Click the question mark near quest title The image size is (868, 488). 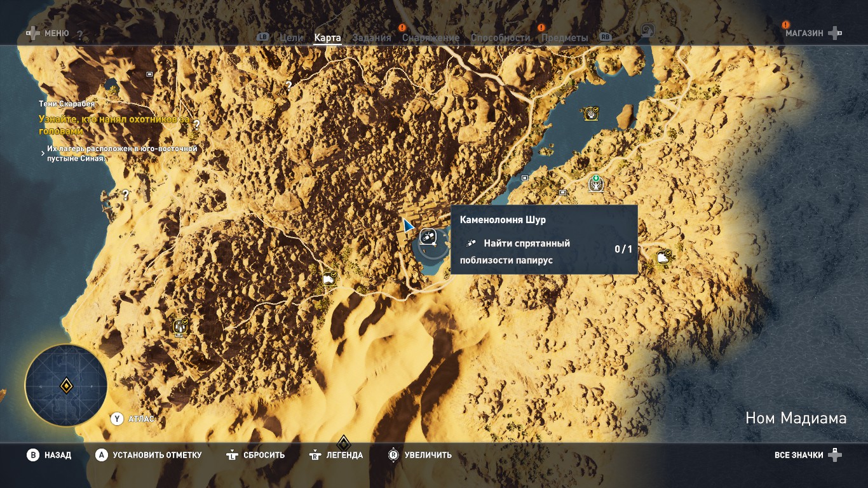[x=197, y=125]
